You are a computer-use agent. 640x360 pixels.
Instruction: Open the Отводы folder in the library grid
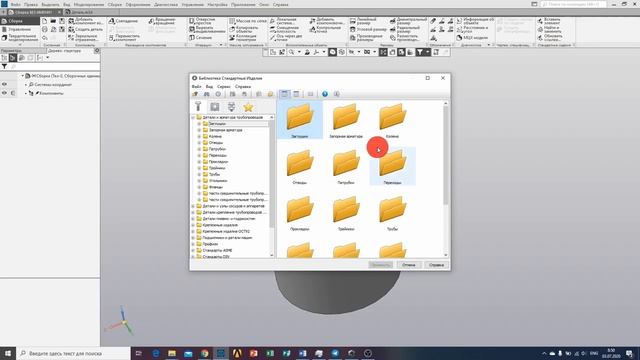pos(300,166)
